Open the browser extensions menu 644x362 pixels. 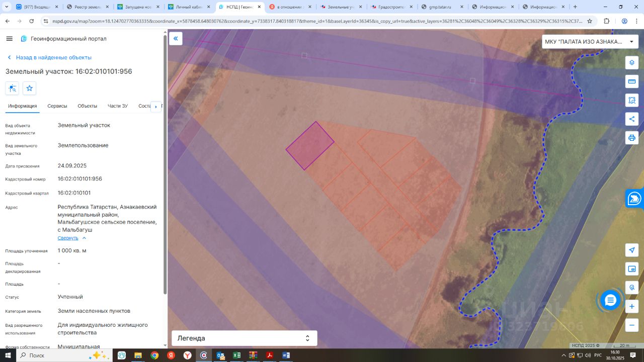click(607, 22)
